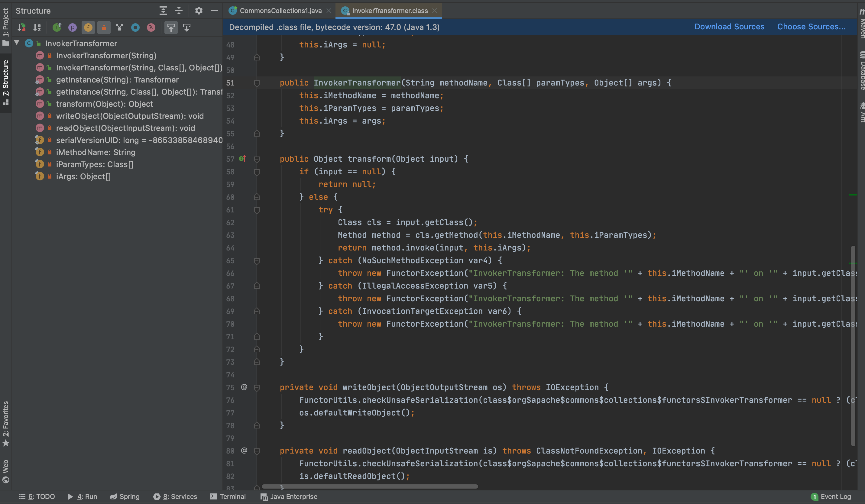Open the 2: Favorites tool window

tap(6, 424)
